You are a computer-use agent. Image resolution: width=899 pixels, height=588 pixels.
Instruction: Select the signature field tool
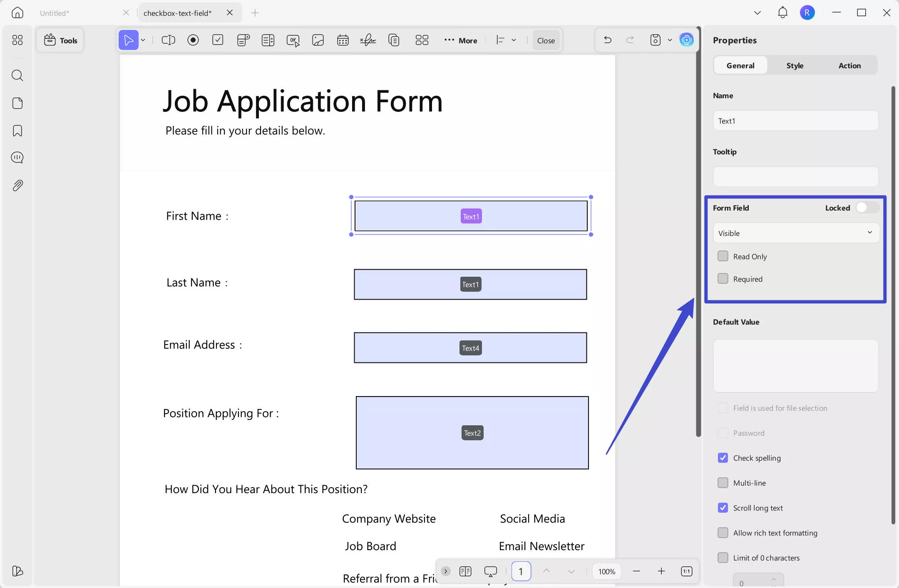368,40
